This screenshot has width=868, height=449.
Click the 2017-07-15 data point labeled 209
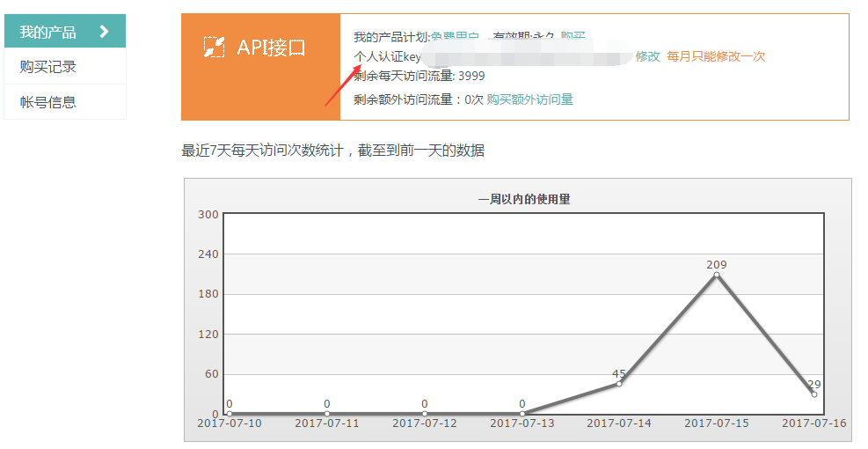click(x=717, y=275)
